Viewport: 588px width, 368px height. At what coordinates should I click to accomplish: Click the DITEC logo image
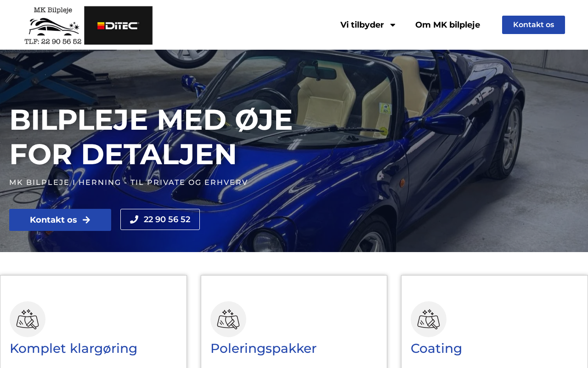(119, 25)
